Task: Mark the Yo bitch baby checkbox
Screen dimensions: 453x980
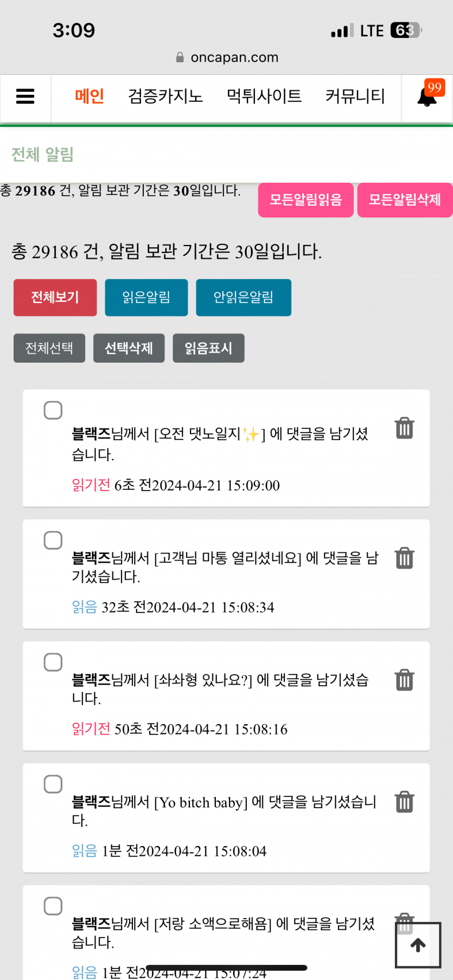Action: coord(53,784)
